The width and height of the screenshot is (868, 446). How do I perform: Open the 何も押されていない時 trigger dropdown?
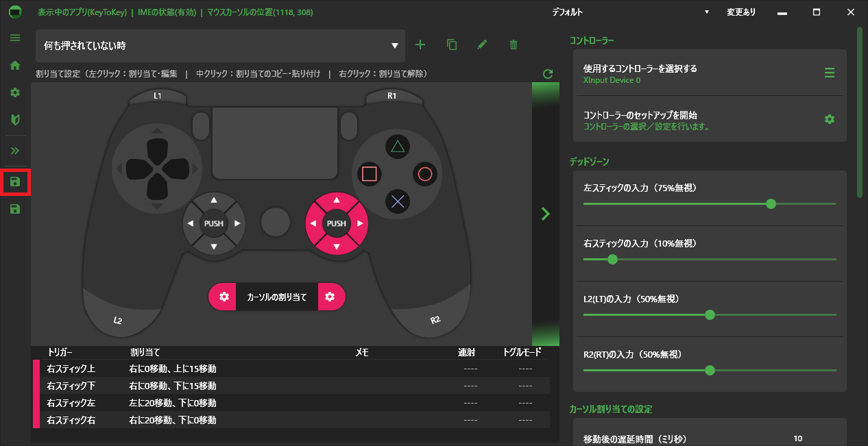click(x=394, y=46)
